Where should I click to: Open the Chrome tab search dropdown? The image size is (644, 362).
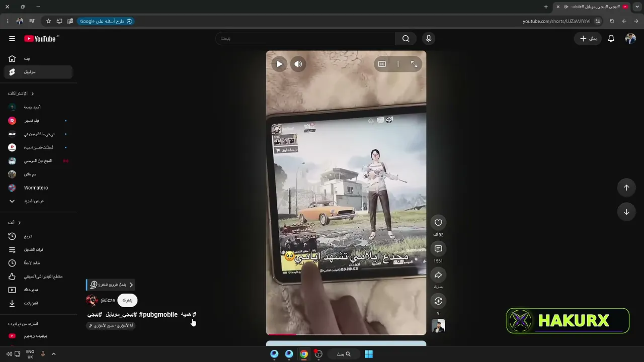[637, 7]
